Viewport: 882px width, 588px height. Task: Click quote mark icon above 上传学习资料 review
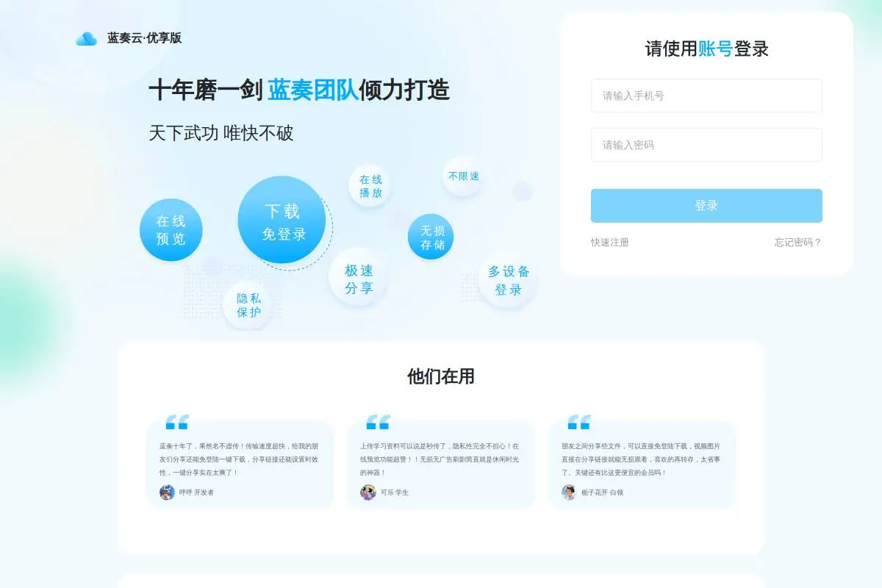tap(378, 422)
